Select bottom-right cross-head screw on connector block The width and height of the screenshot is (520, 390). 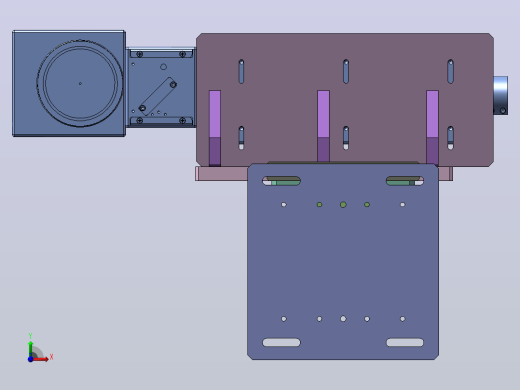[x=182, y=120]
